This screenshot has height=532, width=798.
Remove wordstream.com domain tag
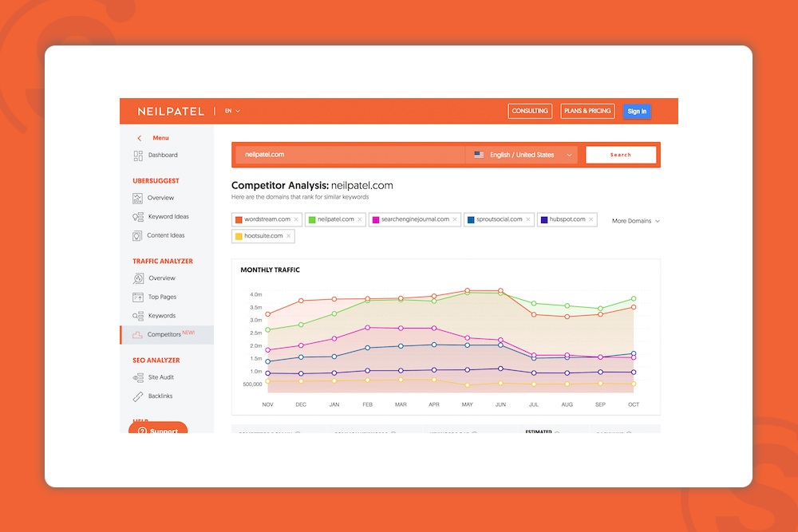(x=296, y=219)
